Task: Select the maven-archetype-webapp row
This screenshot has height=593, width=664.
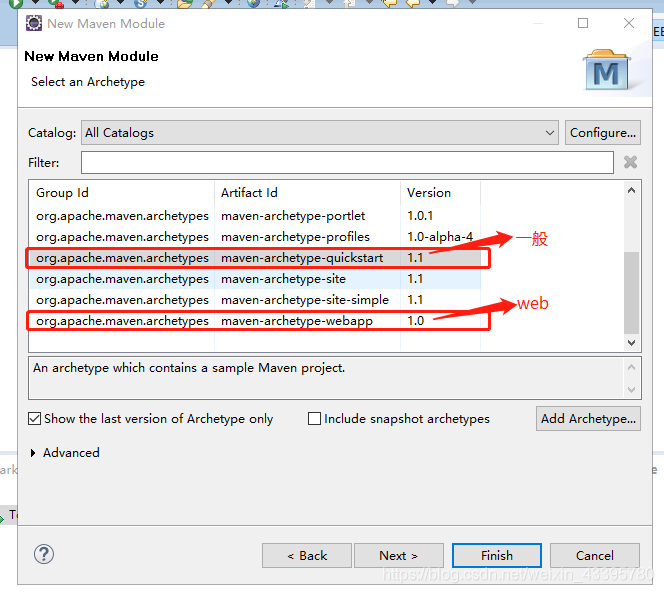Action: [x=255, y=321]
